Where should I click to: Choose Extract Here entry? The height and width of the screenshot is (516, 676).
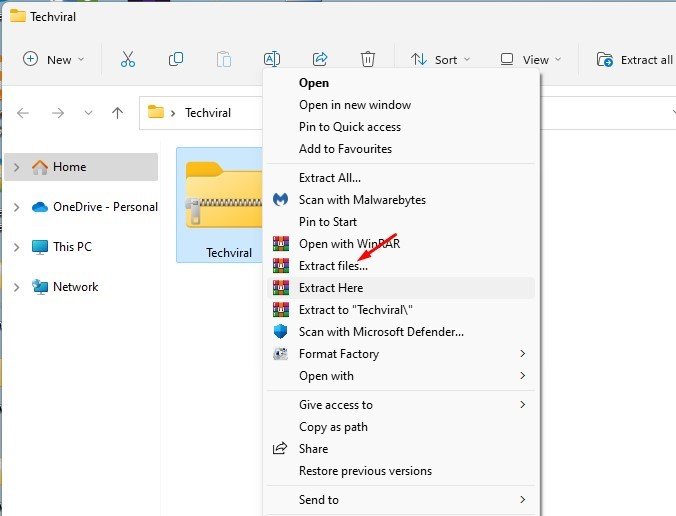[401, 288]
